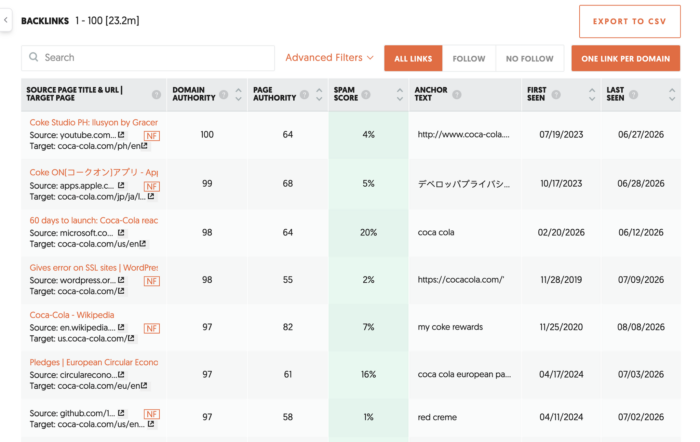Viewport: 700px width, 442px height.
Task: Open en.wikipedia source external link icon
Action: [x=121, y=327]
